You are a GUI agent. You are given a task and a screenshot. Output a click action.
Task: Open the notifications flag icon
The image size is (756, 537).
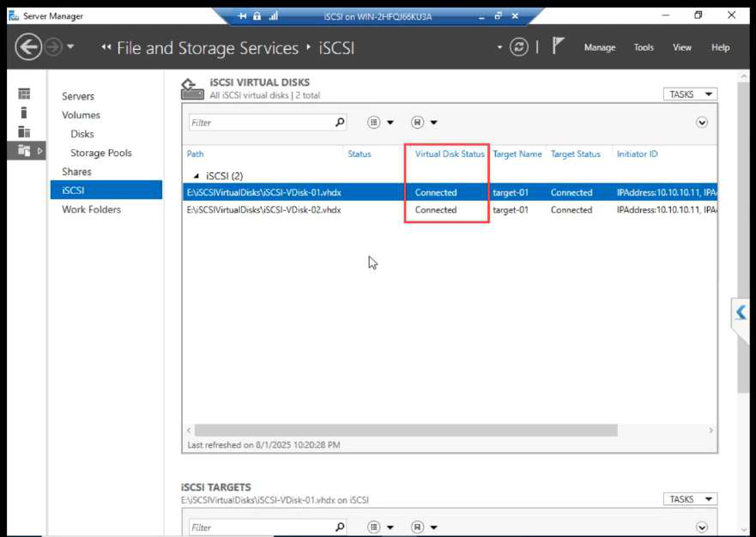pos(558,46)
